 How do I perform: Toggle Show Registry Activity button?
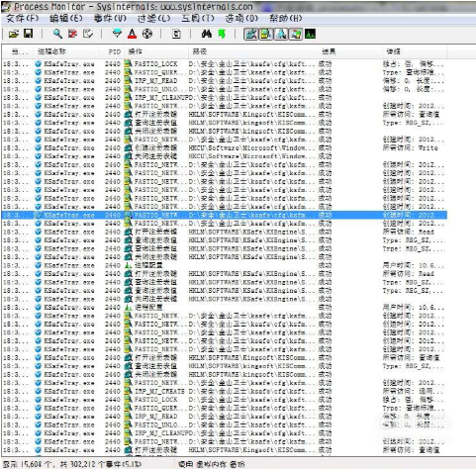click(250, 34)
